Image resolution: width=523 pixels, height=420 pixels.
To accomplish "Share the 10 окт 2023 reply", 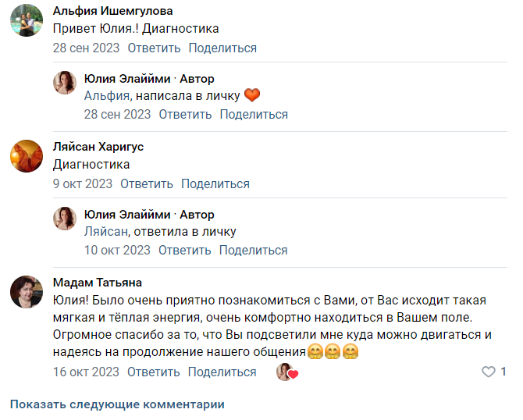I will (254, 250).
